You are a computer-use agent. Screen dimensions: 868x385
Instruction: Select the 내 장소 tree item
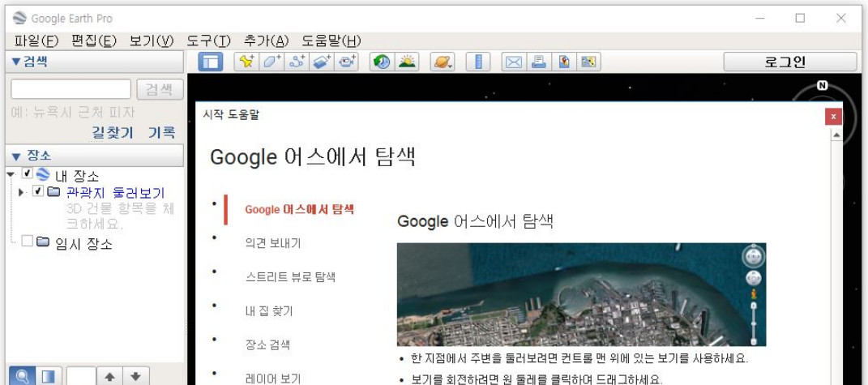(x=77, y=176)
